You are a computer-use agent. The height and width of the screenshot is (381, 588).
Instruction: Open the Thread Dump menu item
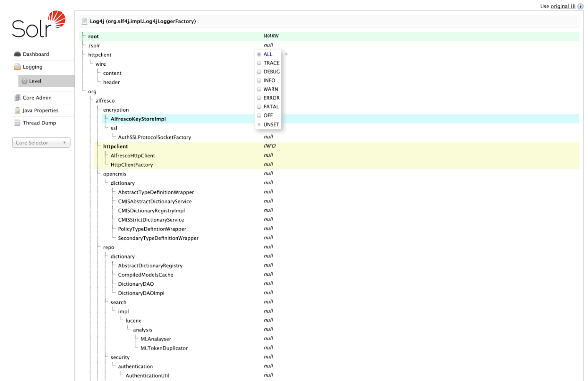pos(39,123)
